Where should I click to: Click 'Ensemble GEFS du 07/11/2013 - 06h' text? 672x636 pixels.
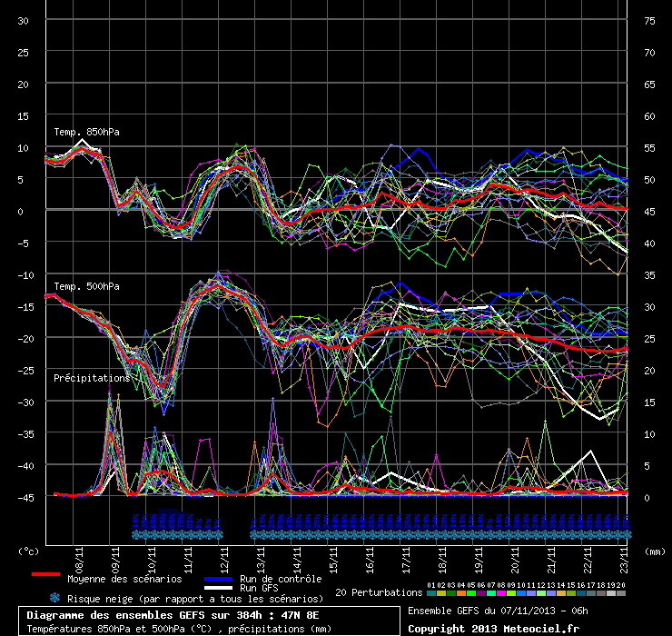click(498, 611)
